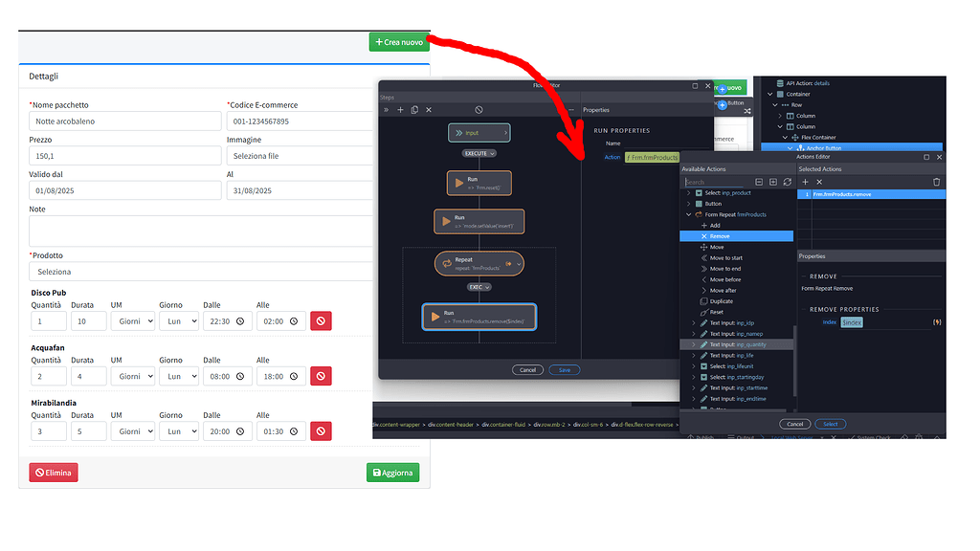The image size is (980, 551).
Task: Collapse all in Available Actions
Action: (x=759, y=182)
